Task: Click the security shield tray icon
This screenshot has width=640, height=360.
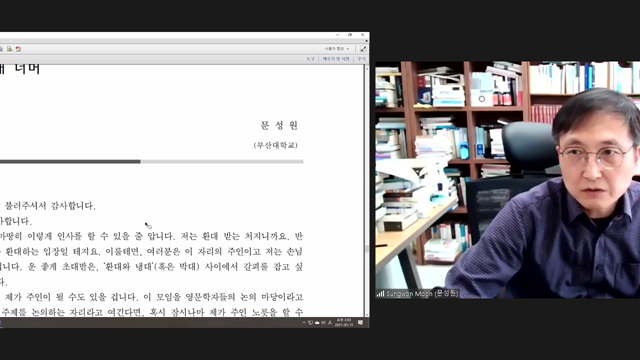Action: pyautogui.click(x=311, y=323)
